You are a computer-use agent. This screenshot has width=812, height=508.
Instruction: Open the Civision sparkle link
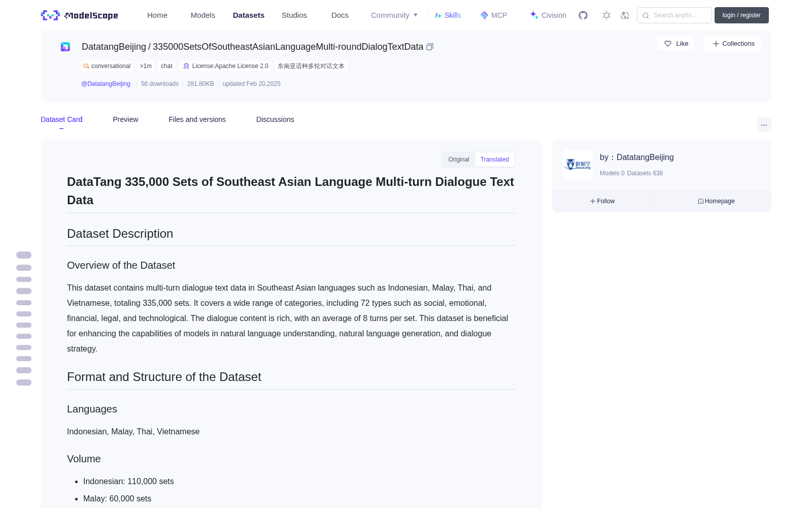point(548,15)
